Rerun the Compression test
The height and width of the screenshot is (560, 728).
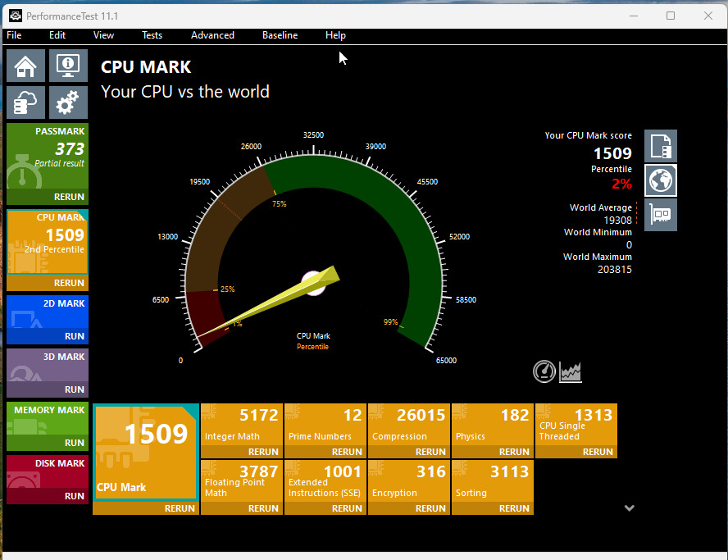(408, 452)
